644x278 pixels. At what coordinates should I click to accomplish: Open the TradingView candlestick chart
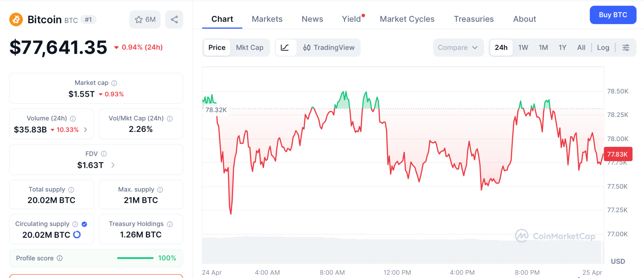click(329, 47)
